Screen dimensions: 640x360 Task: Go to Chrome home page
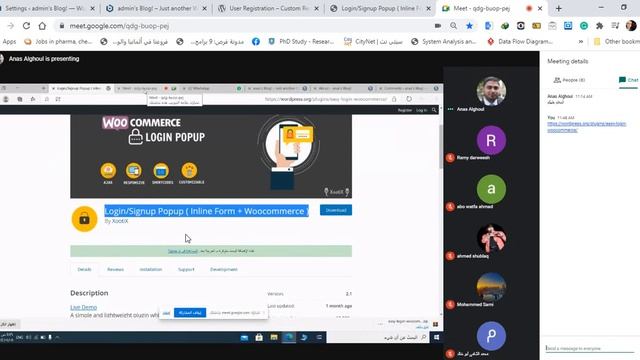coord(42,26)
